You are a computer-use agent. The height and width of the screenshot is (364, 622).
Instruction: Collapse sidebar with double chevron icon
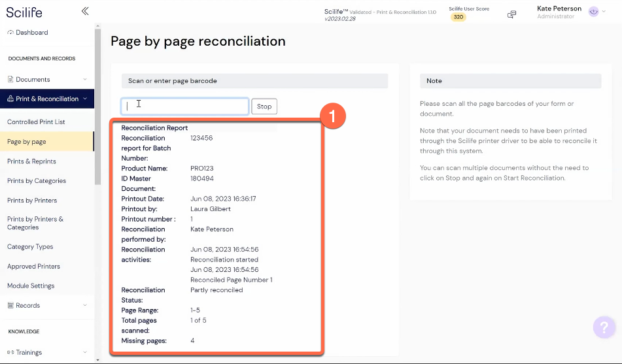(85, 11)
